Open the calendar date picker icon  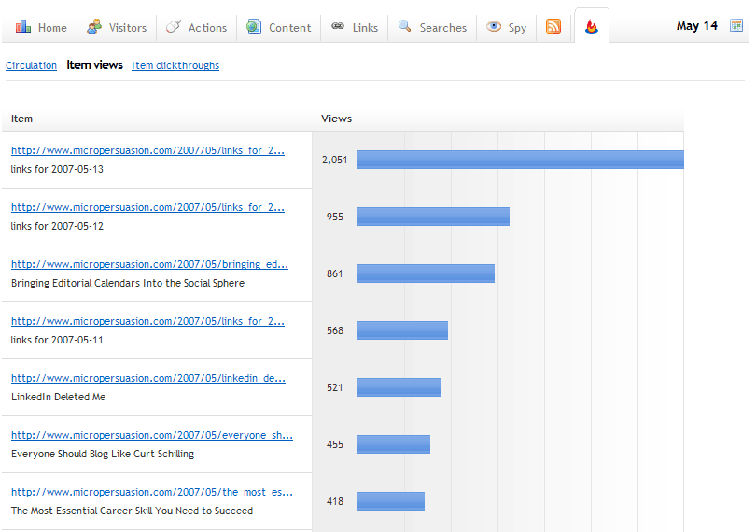coord(736,25)
